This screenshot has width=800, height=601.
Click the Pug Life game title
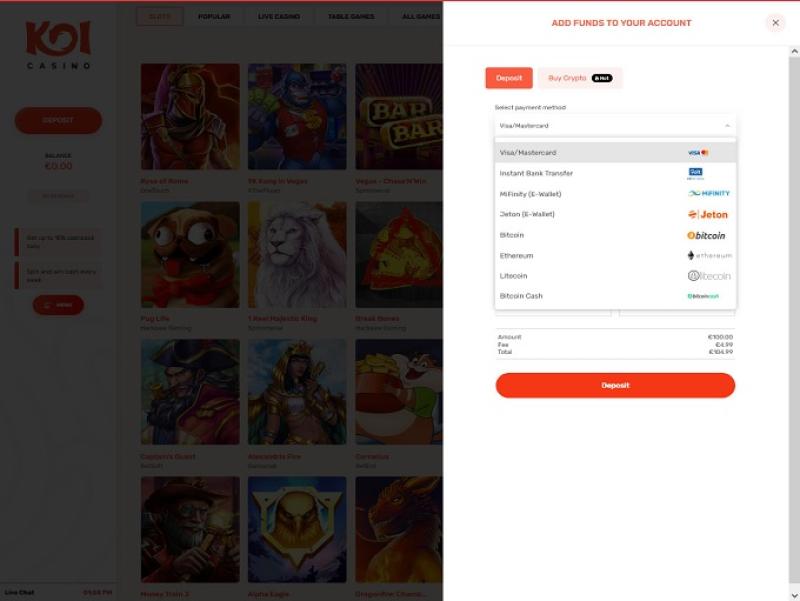coord(155,318)
